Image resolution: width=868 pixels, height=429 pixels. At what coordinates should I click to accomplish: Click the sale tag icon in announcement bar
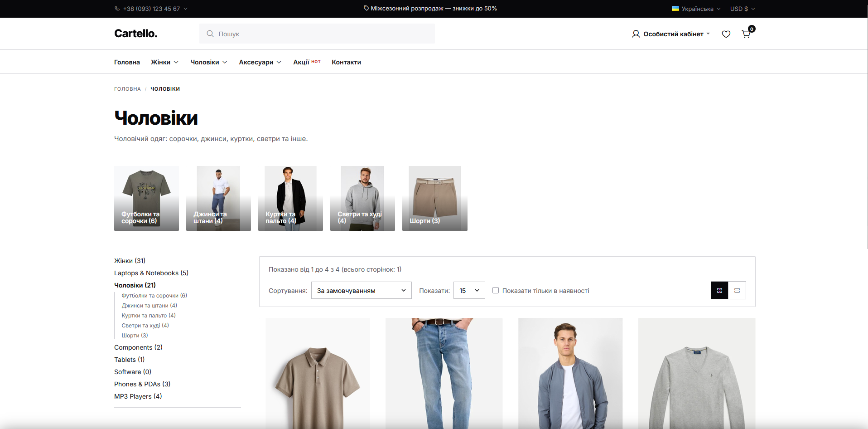coord(366,8)
